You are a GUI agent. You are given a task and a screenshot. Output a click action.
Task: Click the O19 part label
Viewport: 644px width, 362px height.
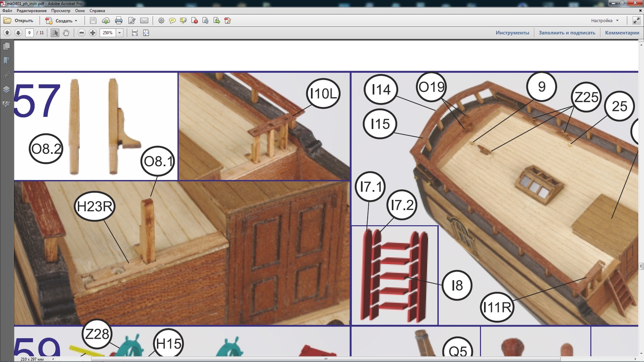[x=431, y=87]
